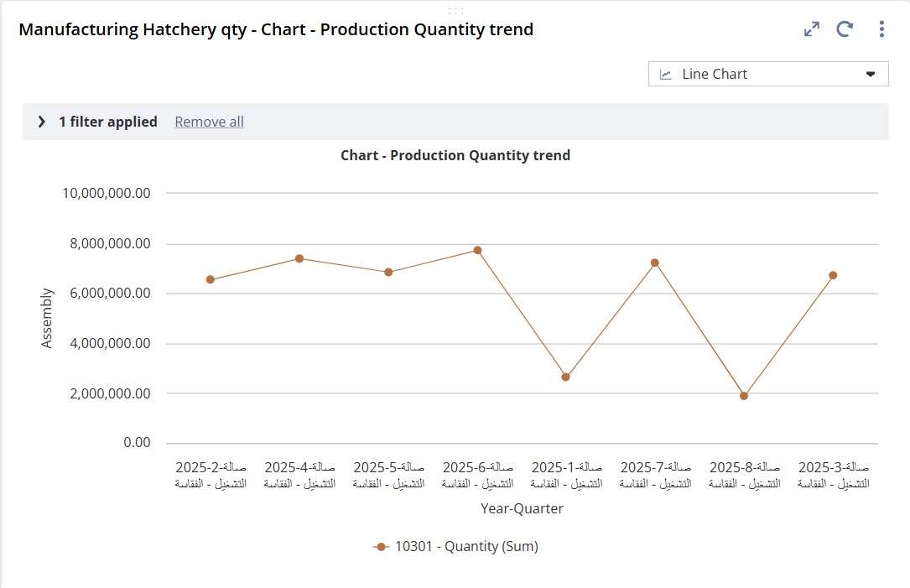The image size is (910, 588).
Task: Expand the applied filter chevron
Action: pos(42,122)
